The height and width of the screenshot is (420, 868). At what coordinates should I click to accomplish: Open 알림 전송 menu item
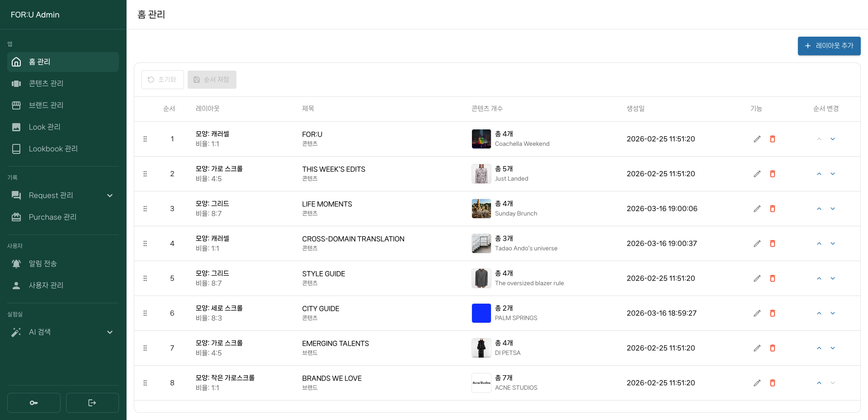(42, 263)
